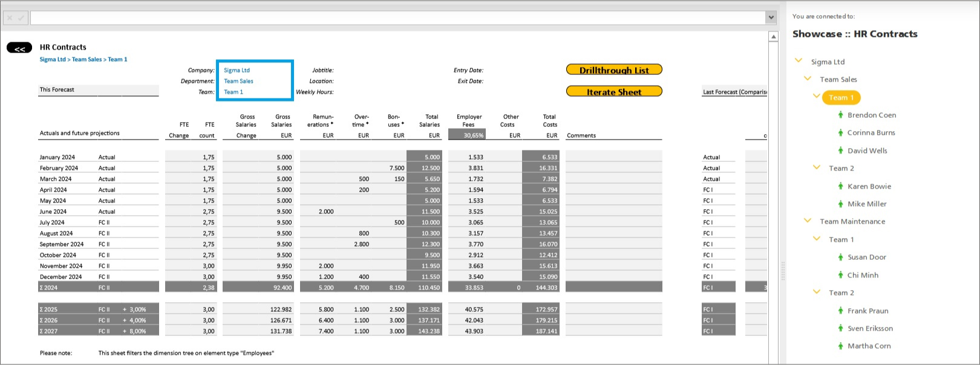Open Team Sales breadcrumb link
The height and width of the screenshot is (365, 980).
87,59
